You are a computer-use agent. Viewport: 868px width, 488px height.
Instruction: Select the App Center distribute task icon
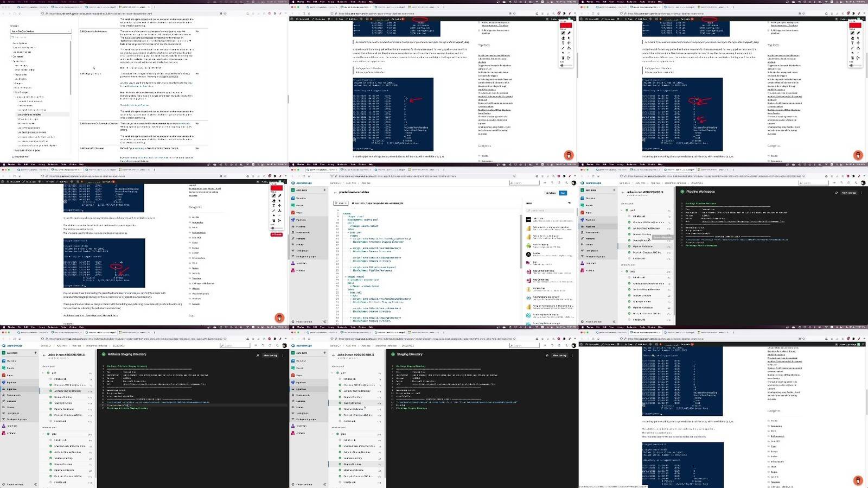click(x=528, y=271)
